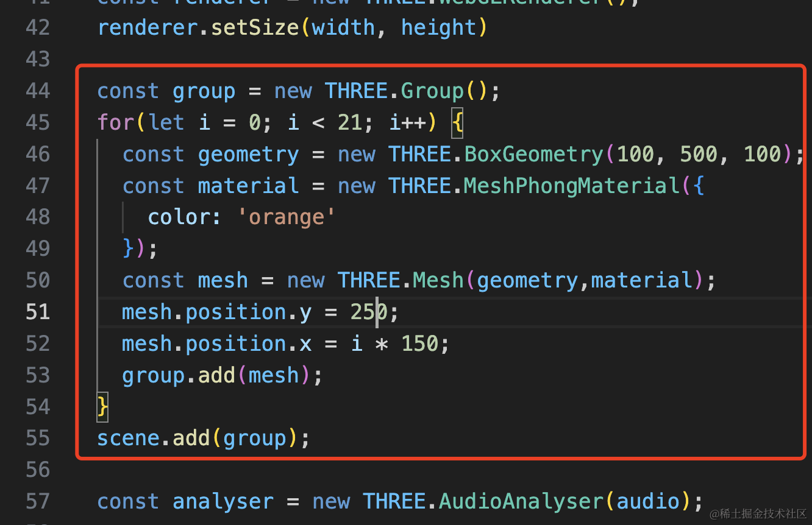
Task: Click 'geometry' variable name on line 46
Action: (x=248, y=155)
